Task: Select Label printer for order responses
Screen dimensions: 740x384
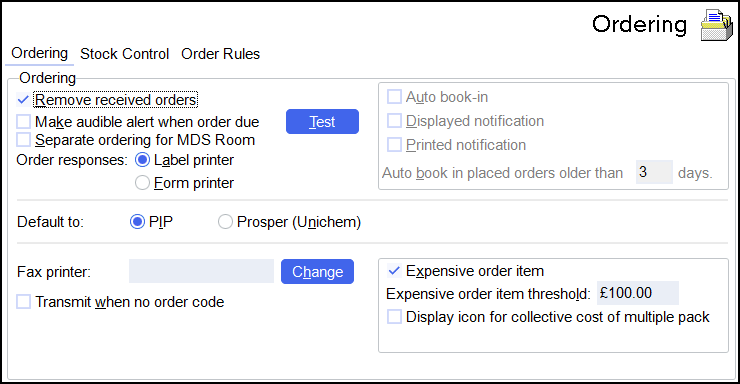Action: point(142,160)
